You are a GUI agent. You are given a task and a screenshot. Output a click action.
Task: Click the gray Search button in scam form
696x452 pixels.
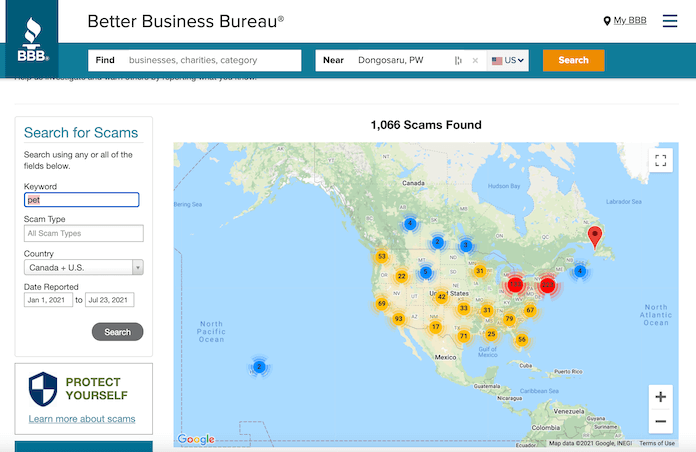[118, 332]
